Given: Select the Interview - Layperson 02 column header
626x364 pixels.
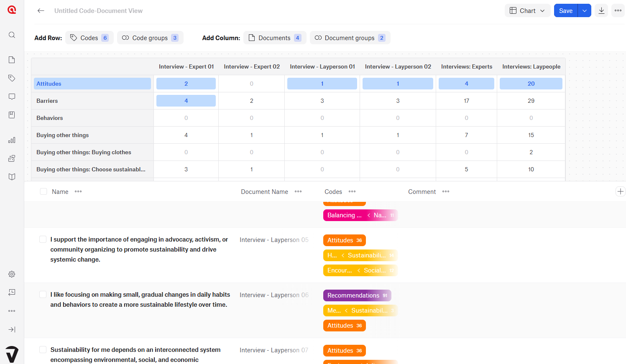Looking at the screenshot, I should click(398, 66).
